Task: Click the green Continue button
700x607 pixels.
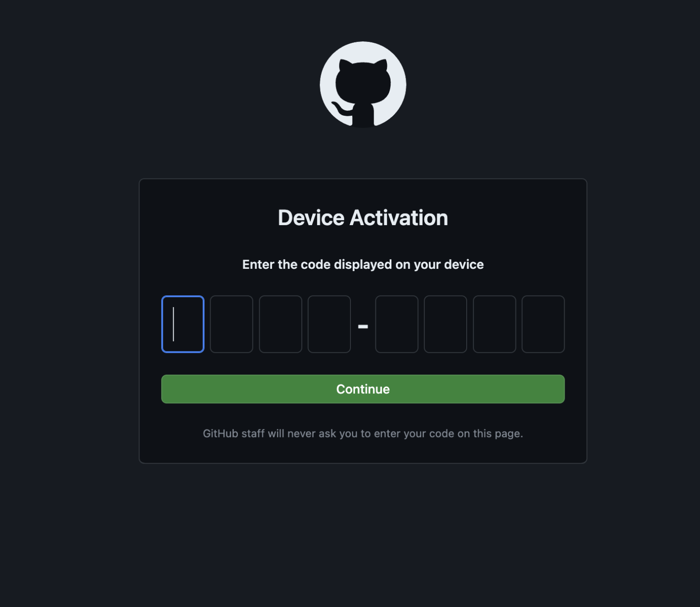Action: [363, 389]
